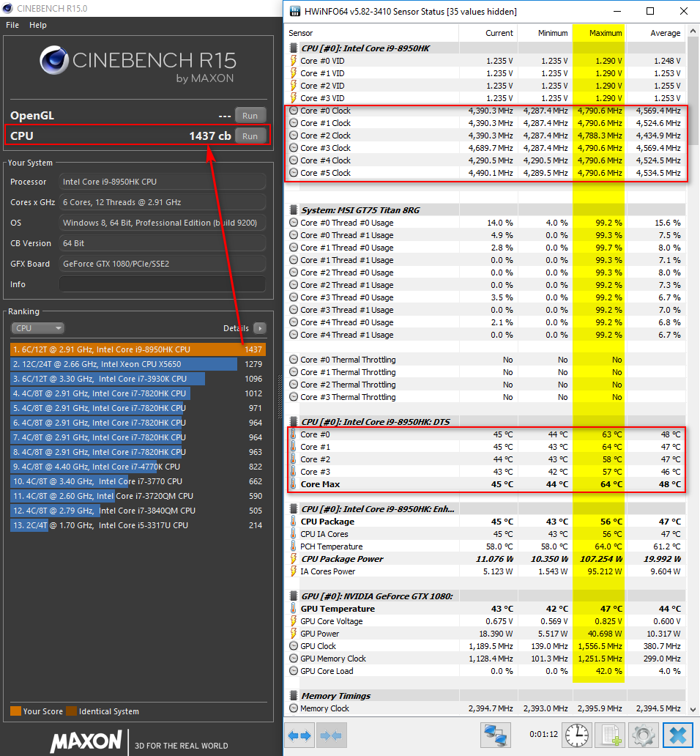This screenshot has width=700, height=756.
Task: Click the thermometer icon of CPU Package row
Action: (x=293, y=521)
